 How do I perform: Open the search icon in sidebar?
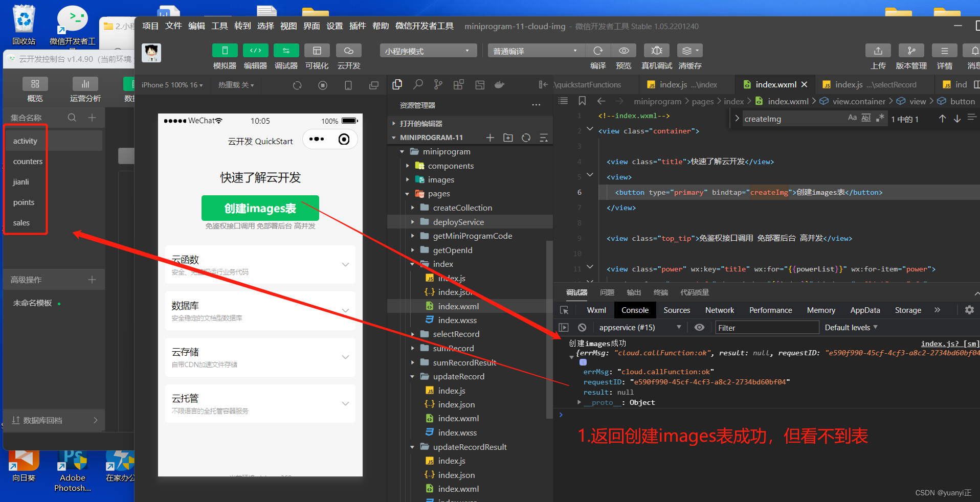tap(418, 84)
